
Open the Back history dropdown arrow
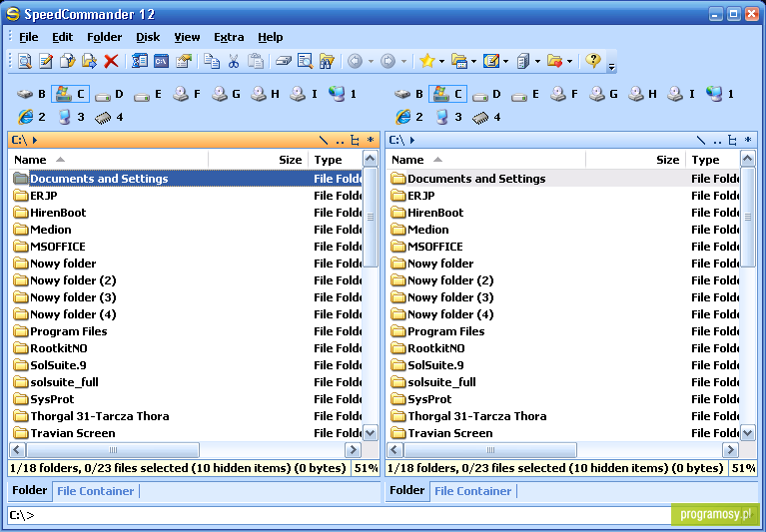point(371,62)
